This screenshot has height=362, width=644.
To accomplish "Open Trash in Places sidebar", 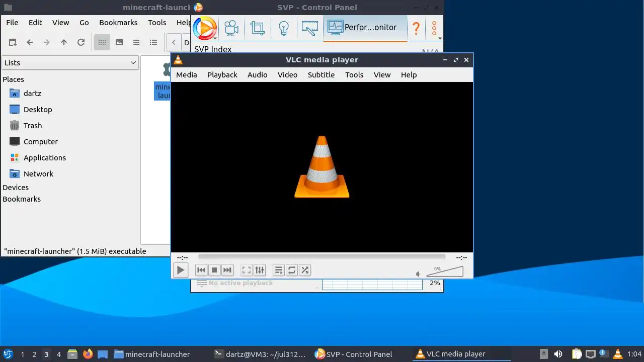I will pyautogui.click(x=33, y=125).
